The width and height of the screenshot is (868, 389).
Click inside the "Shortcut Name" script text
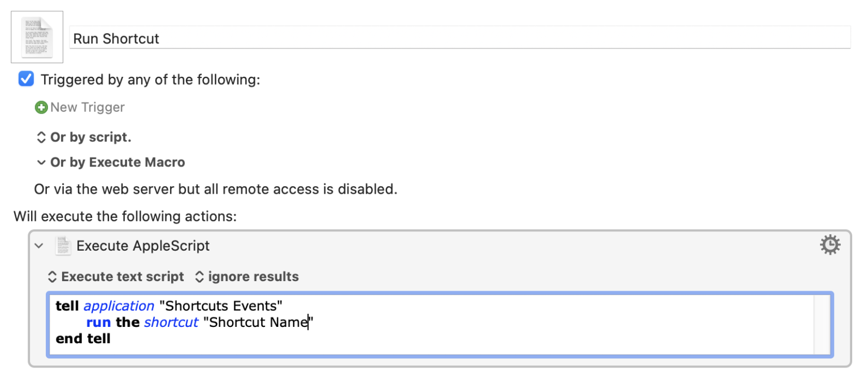point(258,322)
